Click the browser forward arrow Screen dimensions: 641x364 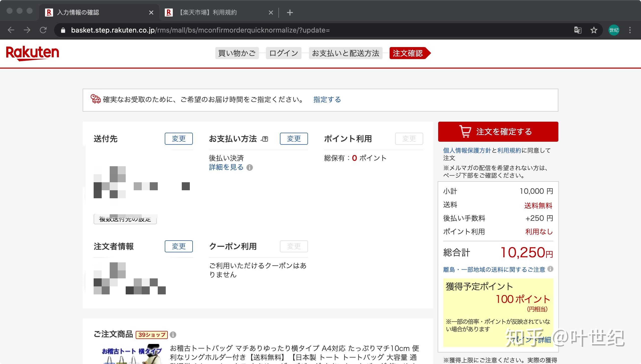point(27,30)
